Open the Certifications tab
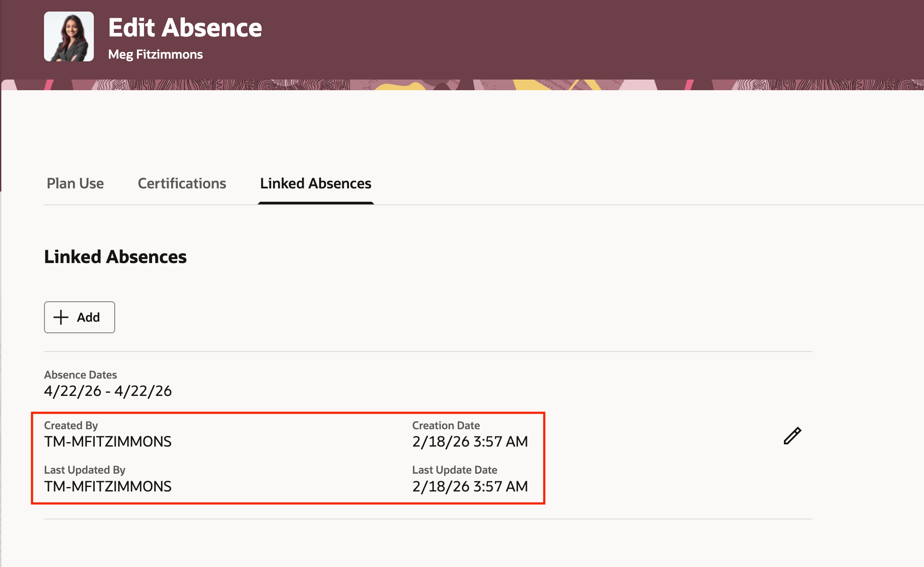 pos(181,184)
